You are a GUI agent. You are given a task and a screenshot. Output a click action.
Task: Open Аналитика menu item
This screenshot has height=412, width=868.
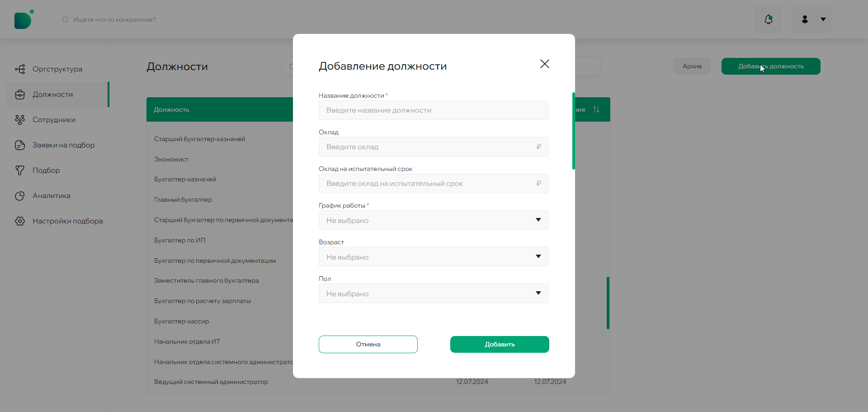(57, 196)
